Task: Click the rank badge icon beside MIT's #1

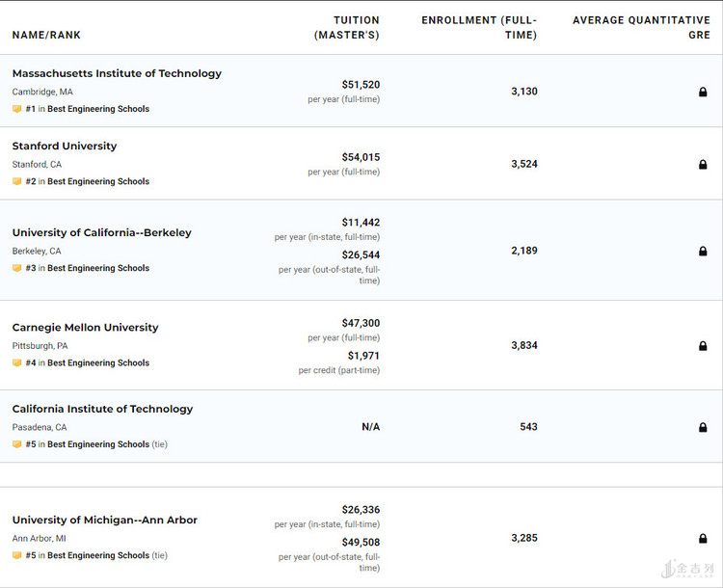Action: tap(17, 109)
